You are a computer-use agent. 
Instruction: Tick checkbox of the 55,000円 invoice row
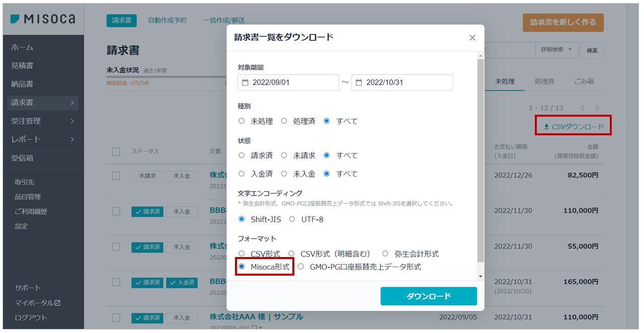pyautogui.click(x=116, y=247)
